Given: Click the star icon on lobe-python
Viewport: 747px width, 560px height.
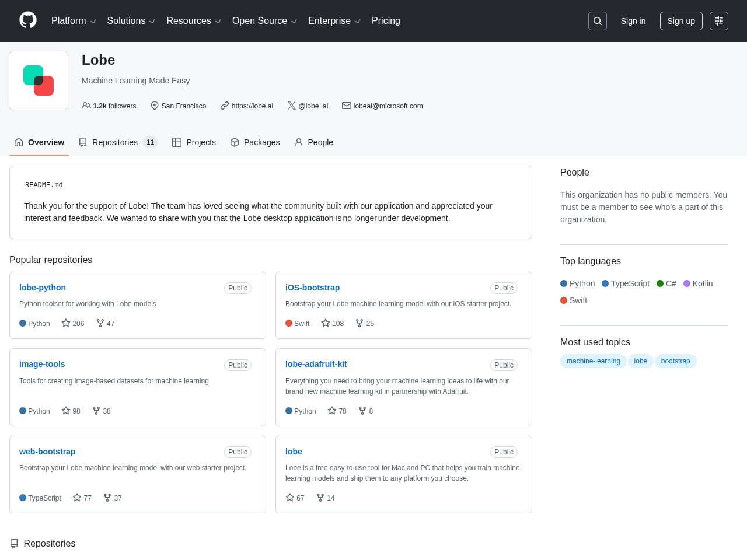Looking at the screenshot, I should [x=66, y=323].
